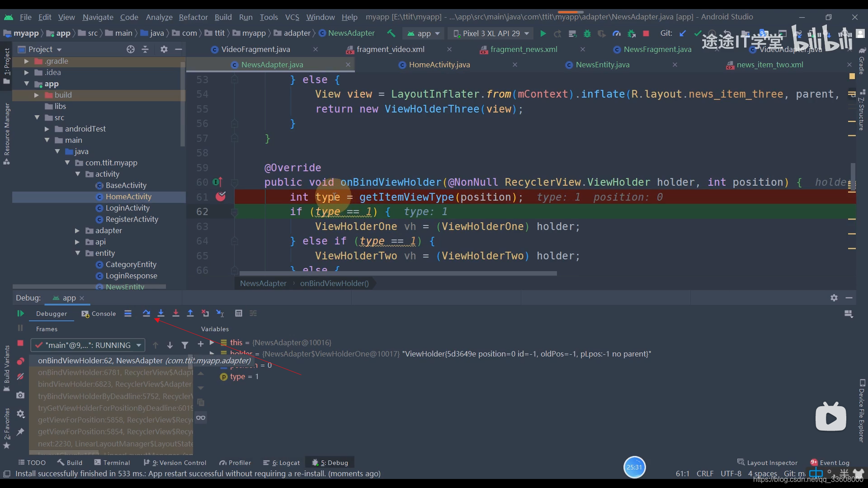Run to cursor icon
This screenshot has height=488, width=868.
[220, 313]
